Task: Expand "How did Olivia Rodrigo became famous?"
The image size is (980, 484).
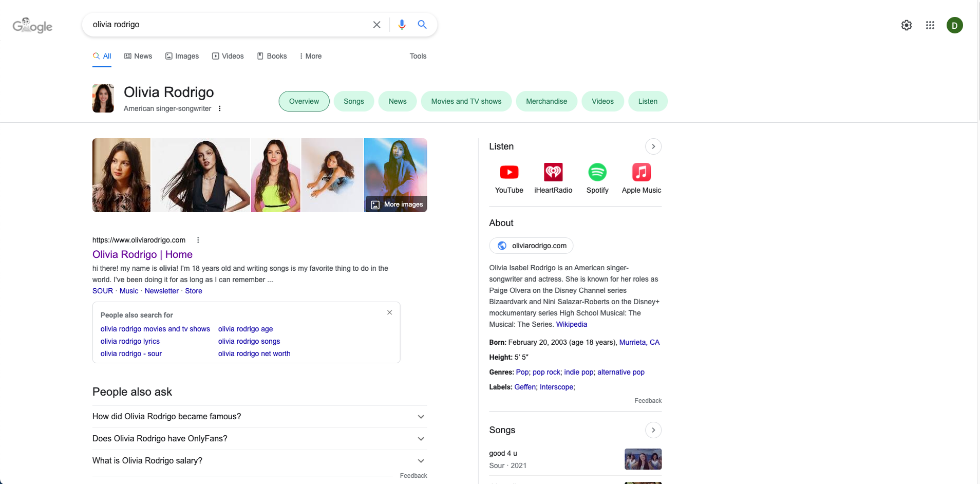Action: (x=259, y=417)
